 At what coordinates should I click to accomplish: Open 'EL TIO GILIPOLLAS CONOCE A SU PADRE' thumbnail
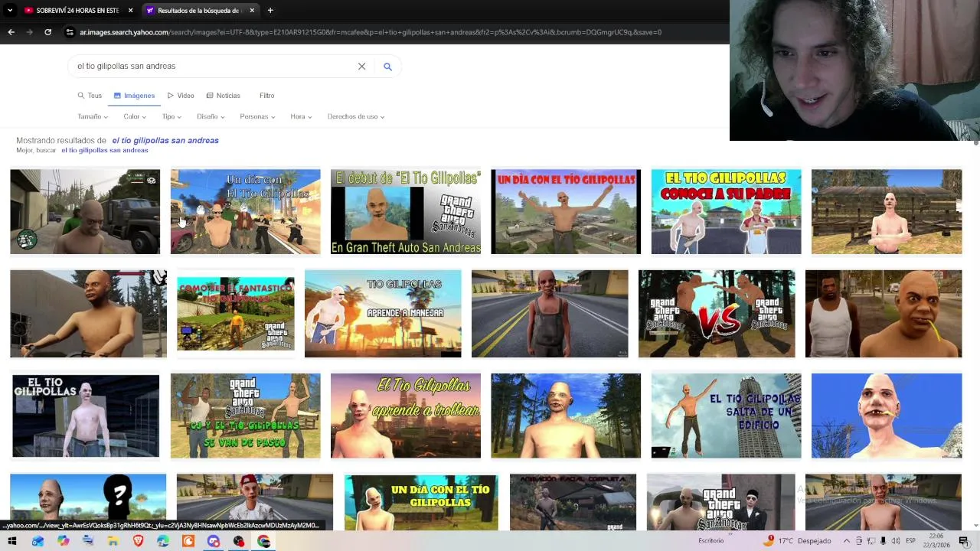pyautogui.click(x=726, y=211)
